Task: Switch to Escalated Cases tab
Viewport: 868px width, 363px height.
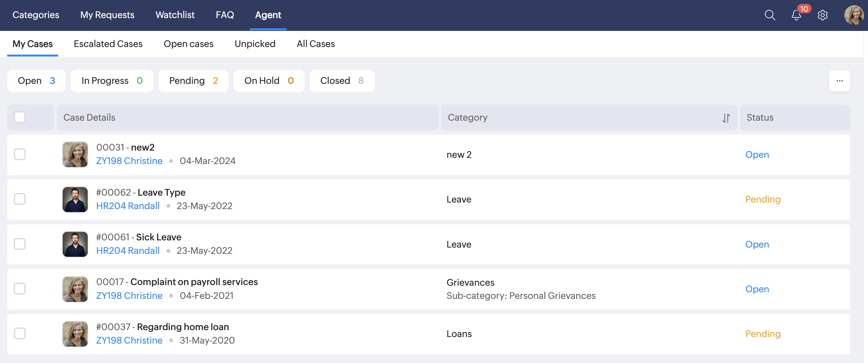Action: tap(108, 44)
